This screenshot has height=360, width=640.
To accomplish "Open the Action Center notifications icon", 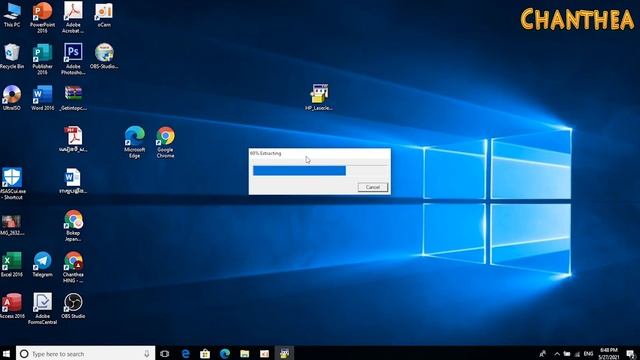I will pos(631,354).
